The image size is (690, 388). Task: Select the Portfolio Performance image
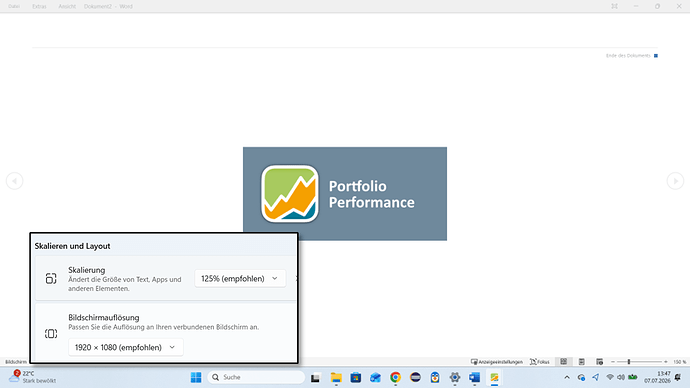(x=345, y=194)
